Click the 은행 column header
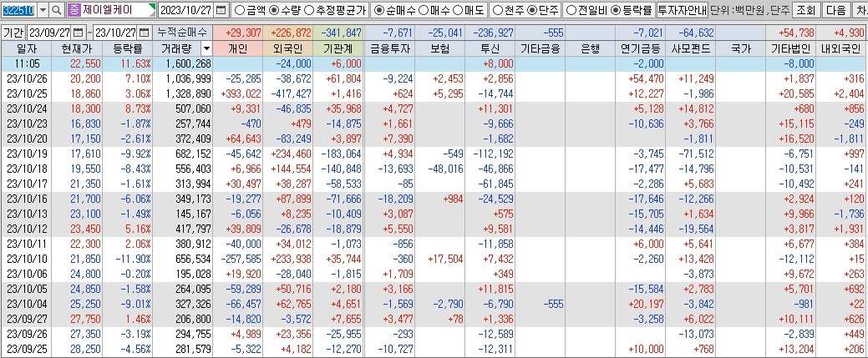 click(x=590, y=48)
